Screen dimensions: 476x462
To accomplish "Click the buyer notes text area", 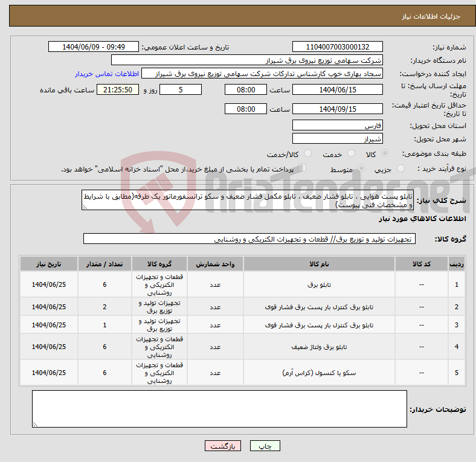I will tap(219, 409).
